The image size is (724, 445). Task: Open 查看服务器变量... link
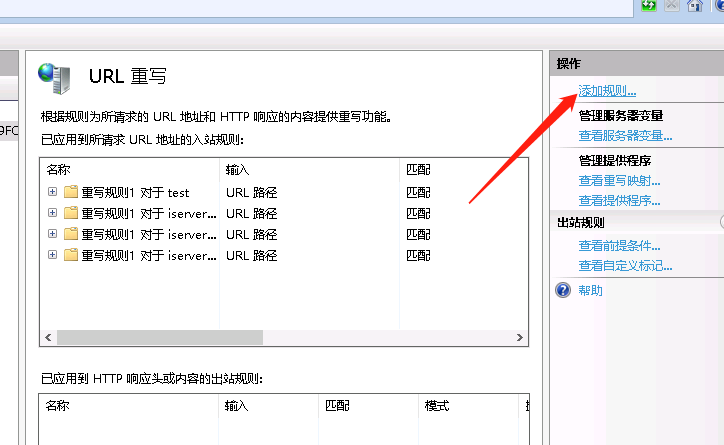pos(625,136)
